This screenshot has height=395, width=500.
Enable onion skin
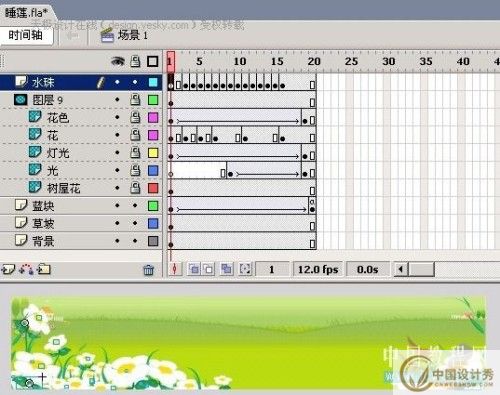(194, 269)
